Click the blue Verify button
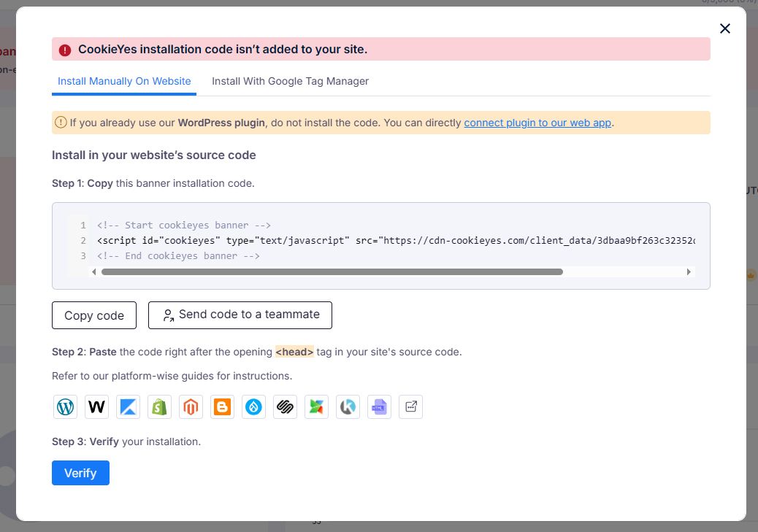 pos(81,473)
